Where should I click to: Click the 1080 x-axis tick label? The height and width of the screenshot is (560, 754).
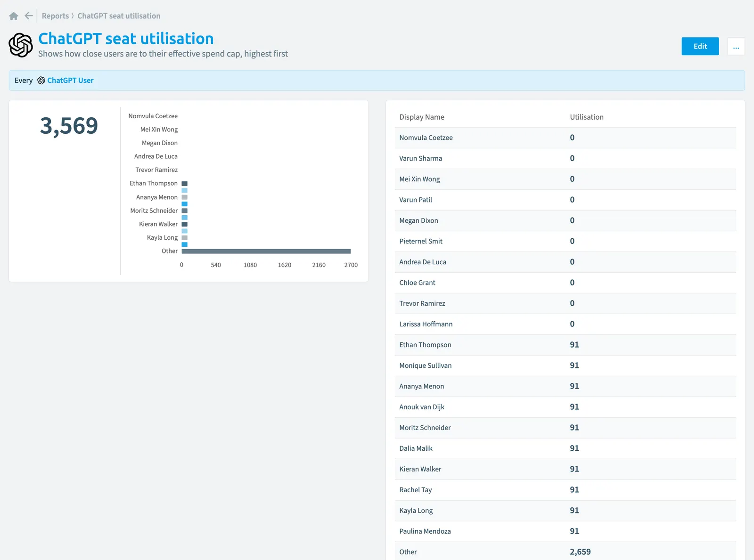coord(250,265)
